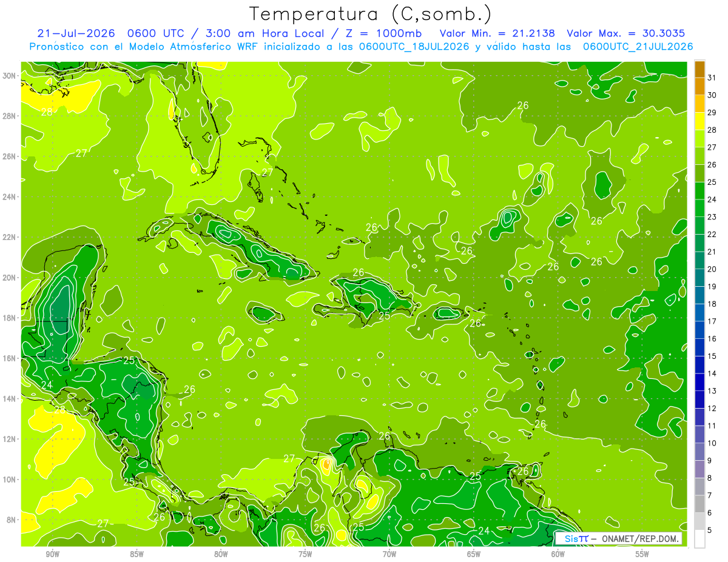Viewport: 728px width, 562px height.
Task: Click the 14N latitude axis label
Action: pyautogui.click(x=10, y=398)
